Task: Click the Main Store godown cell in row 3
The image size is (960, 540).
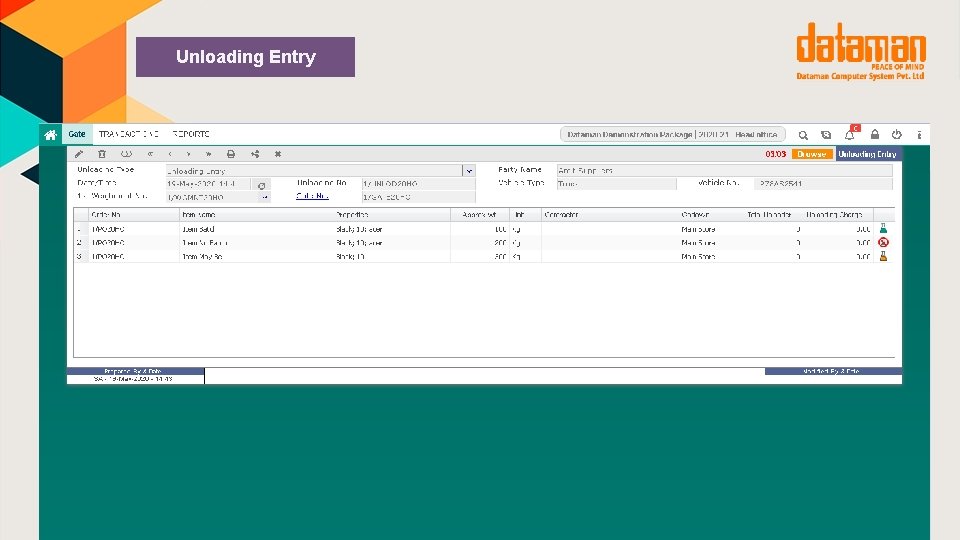Action: tap(709, 257)
